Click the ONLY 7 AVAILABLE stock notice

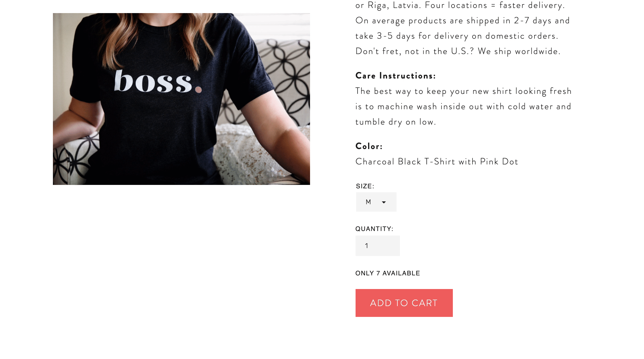(x=388, y=273)
